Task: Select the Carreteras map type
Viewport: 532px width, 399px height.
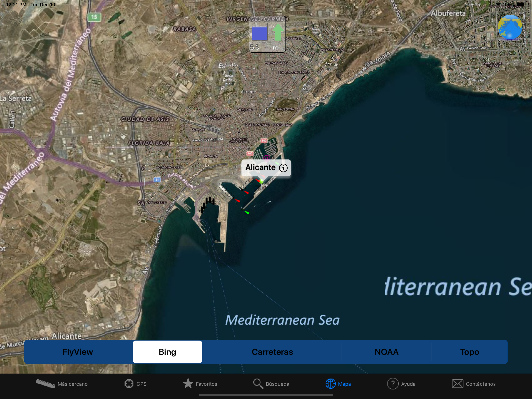Action: [x=272, y=352]
